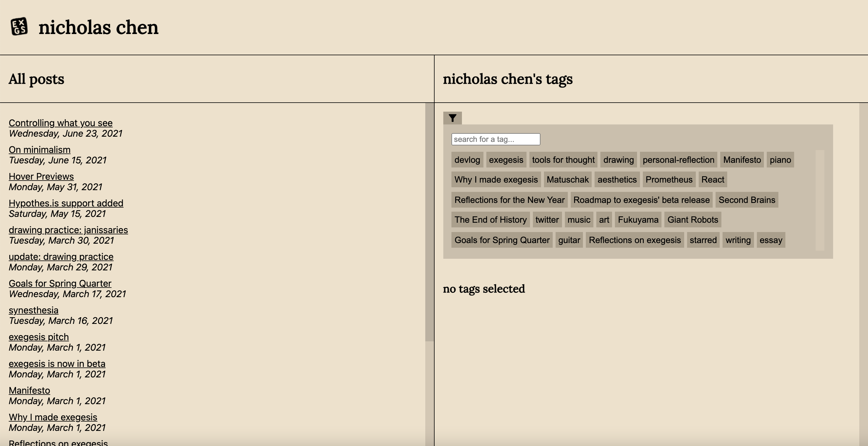Click the tag search input field
The width and height of the screenshot is (868, 446).
(495, 139)
